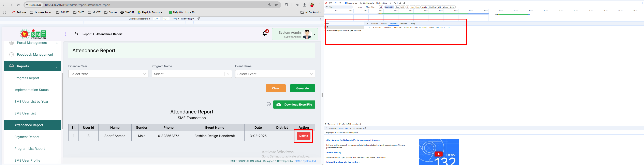Click the DevTools network Filter text field
This screenshot has height=165, width=644.
(339, 7)
